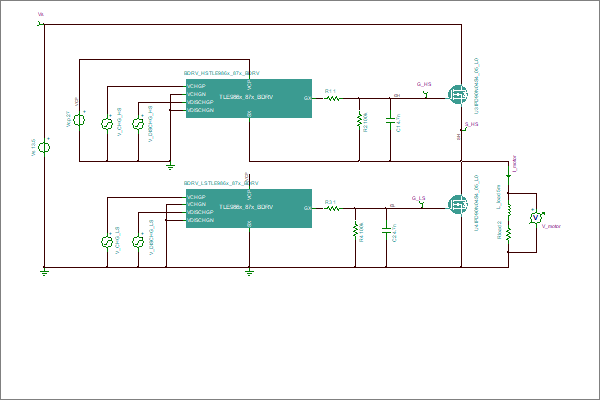600x400 pixels.
Task: Click the V_CHG_HS source label
Action: (119, 122)
